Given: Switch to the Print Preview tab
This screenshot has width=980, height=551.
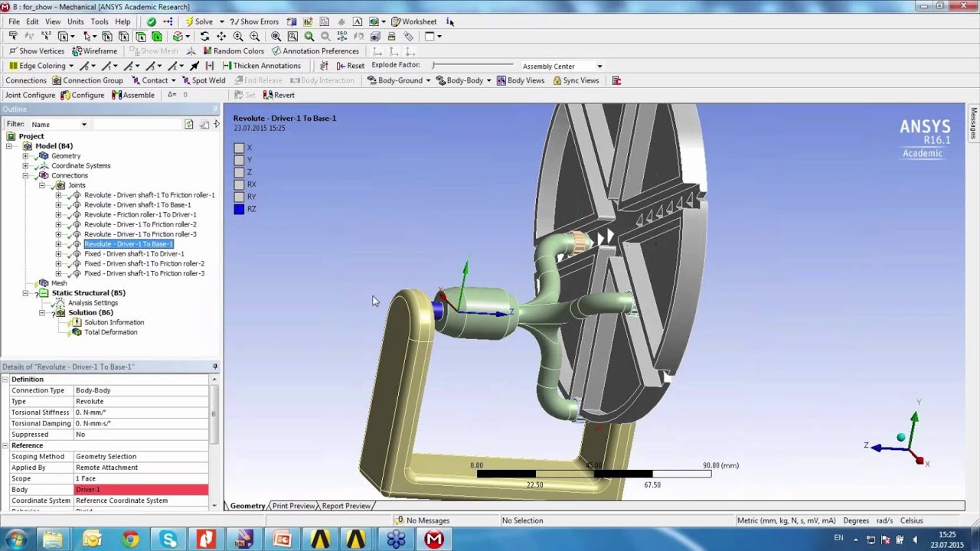Looking at the screenshot, I should pos(293,506).
